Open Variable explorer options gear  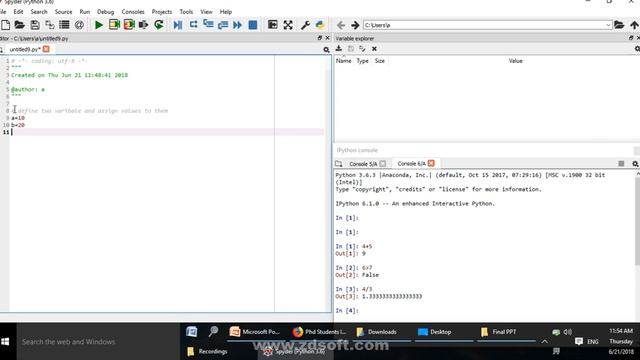point(637,49)
